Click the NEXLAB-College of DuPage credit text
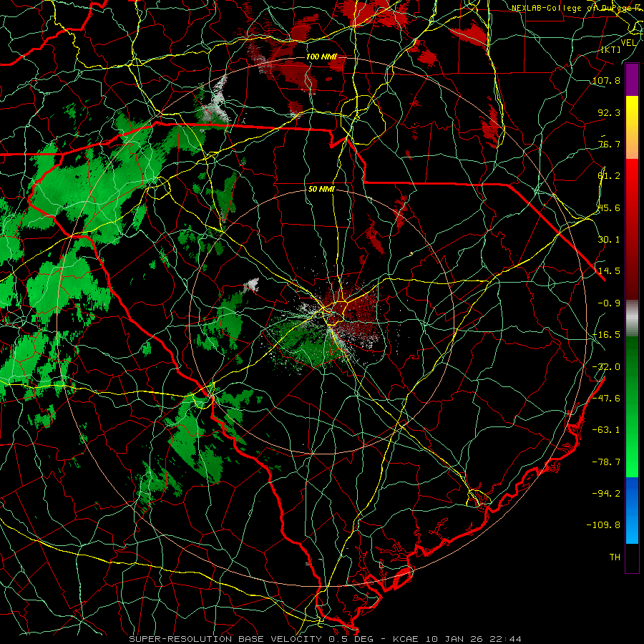The height and width of the screenshot is (644, 644). click(577, 8)
